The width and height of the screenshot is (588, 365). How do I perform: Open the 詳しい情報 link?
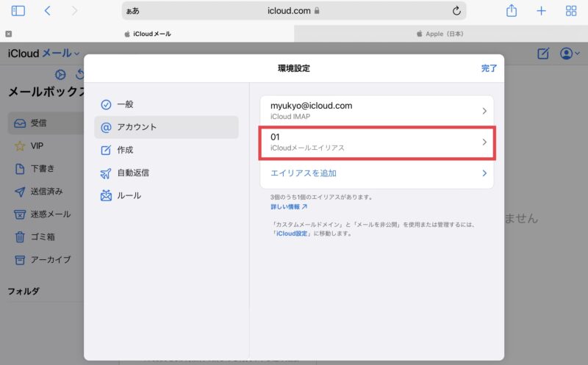point(289,207)
